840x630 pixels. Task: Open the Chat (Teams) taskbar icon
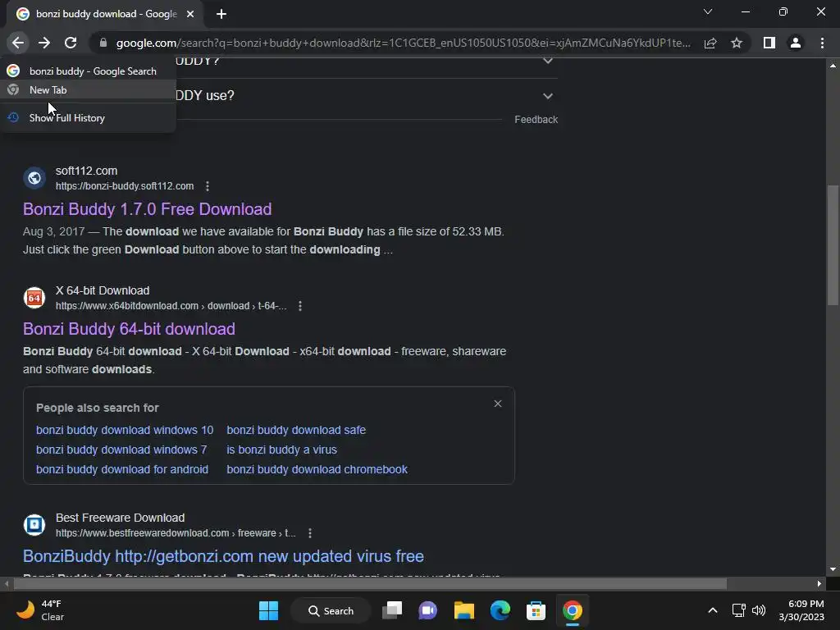[427, 610]
